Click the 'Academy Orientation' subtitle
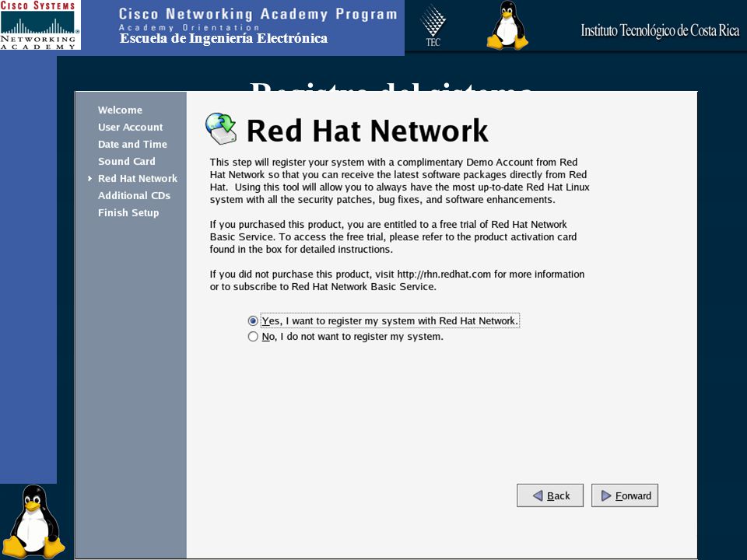The width and height of the screenshot is (747, 560). pos(188,27)
